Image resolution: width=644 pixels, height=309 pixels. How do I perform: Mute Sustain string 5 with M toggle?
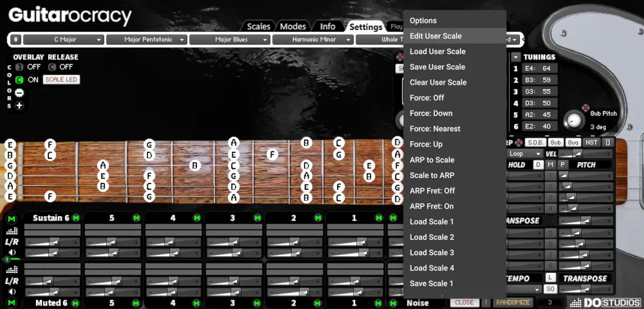[136, 218]
